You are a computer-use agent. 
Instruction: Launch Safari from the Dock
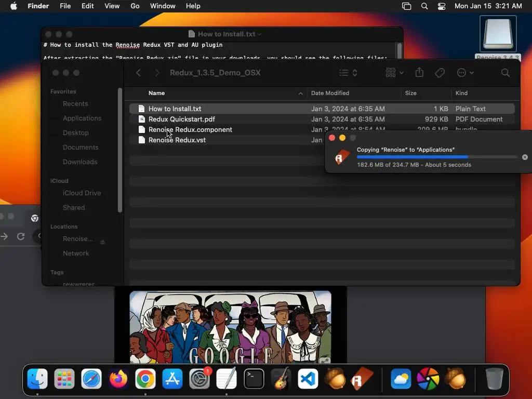(91, 379)
